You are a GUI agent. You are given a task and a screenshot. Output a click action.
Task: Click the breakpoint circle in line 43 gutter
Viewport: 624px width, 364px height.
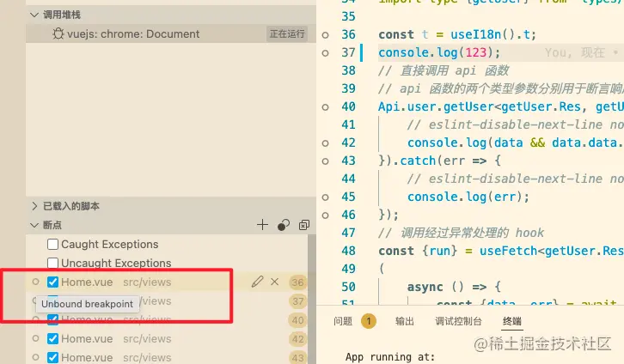(325, 161)
